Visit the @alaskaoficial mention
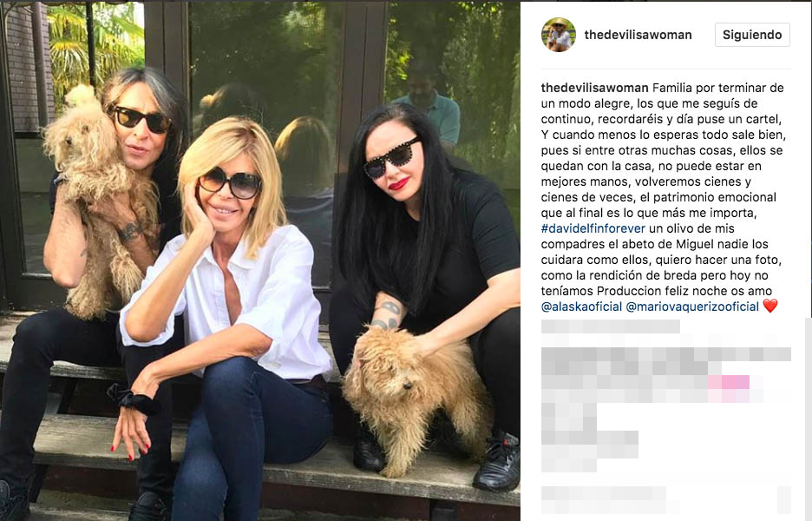Screen dimensions: 812x521 (x=581, y=307)
